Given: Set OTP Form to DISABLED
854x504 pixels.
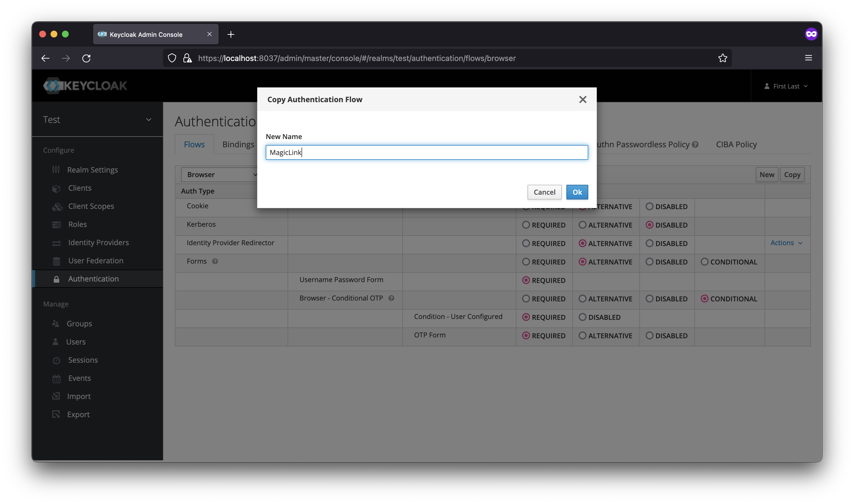Looking at the screenshot, I should tap(649, 335).
